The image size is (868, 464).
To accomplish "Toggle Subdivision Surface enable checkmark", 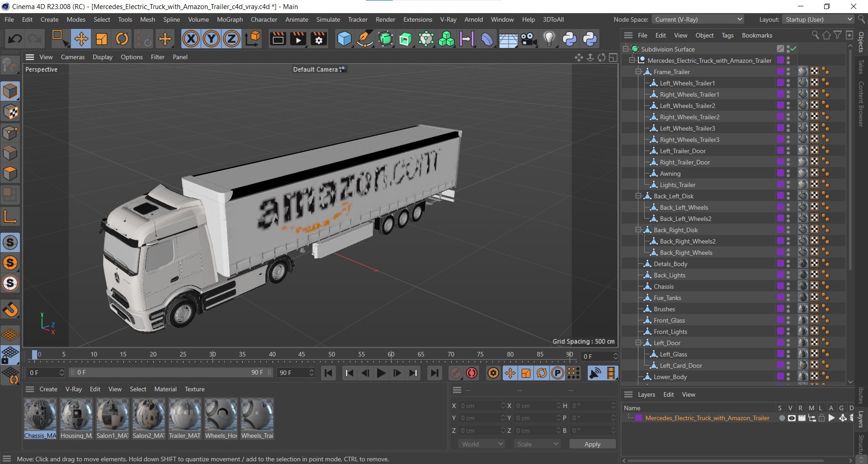I will click(794, 48).
